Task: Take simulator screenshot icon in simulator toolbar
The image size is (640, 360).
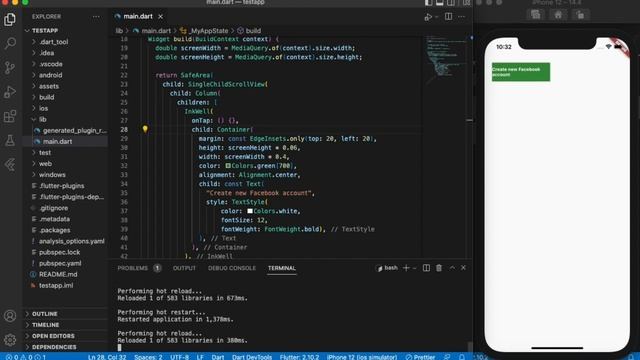Action: click(536, 15)
